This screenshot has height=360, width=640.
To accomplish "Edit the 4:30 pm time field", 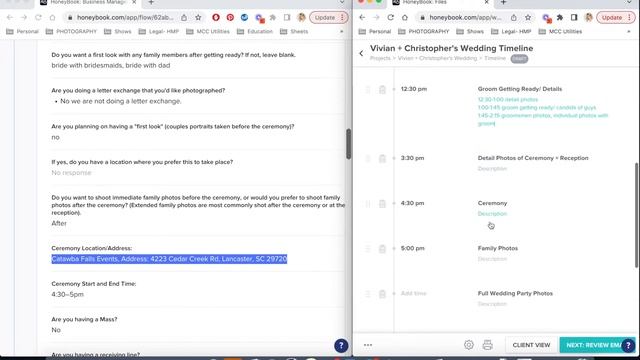I will tap(412, 203).
